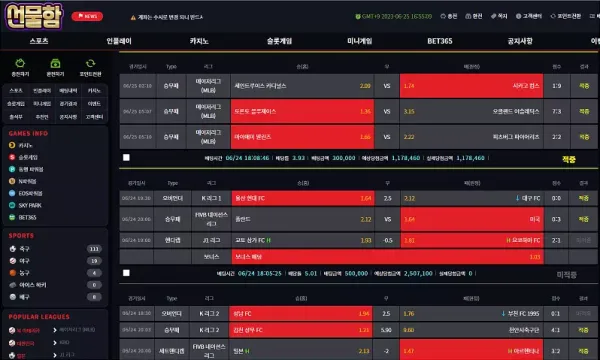Click the red 울산 현대 FC 1.64 pick cell

[303, 198]
